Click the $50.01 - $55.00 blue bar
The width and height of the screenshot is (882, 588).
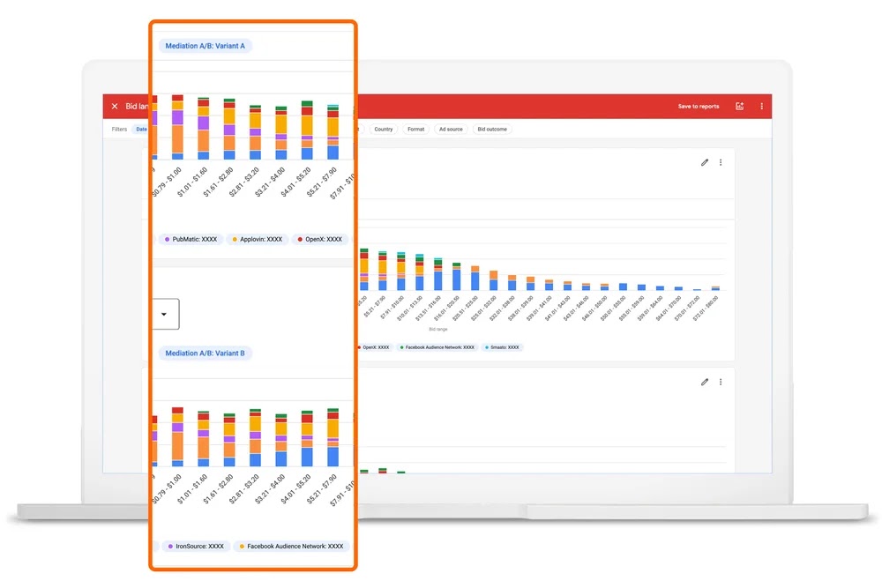pyautogui.click(x=623, y=287)
